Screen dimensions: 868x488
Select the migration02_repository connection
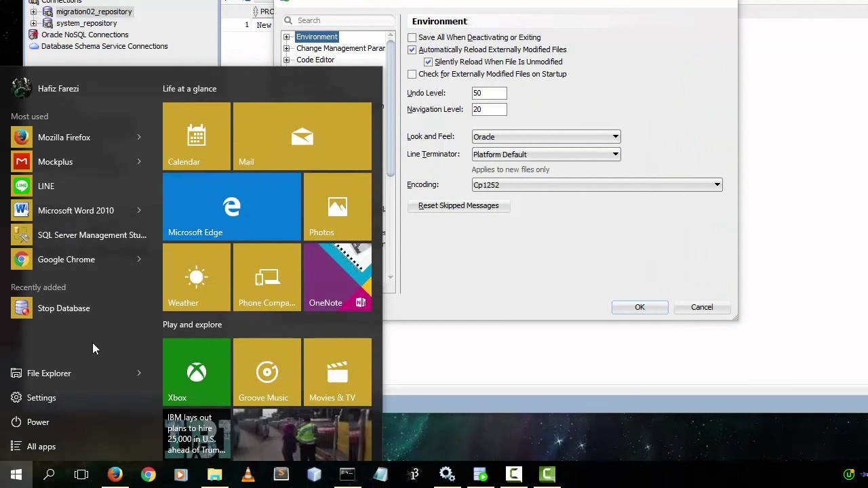94,12
